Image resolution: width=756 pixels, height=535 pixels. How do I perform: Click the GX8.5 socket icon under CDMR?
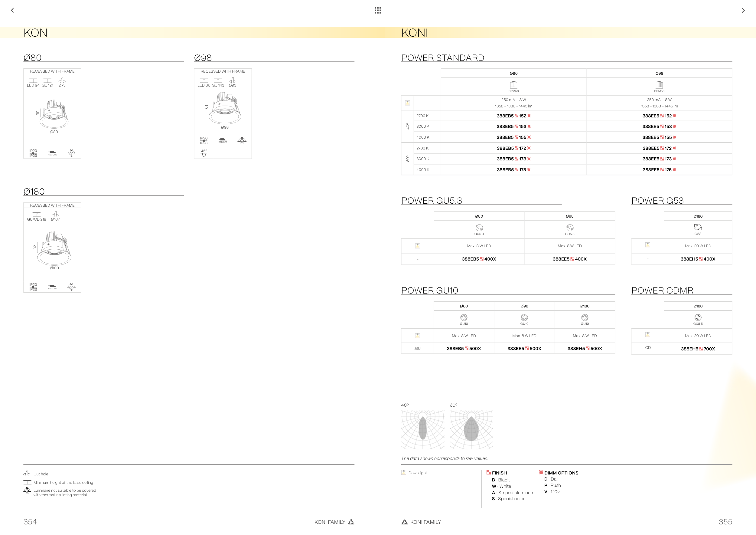point(698,317)
